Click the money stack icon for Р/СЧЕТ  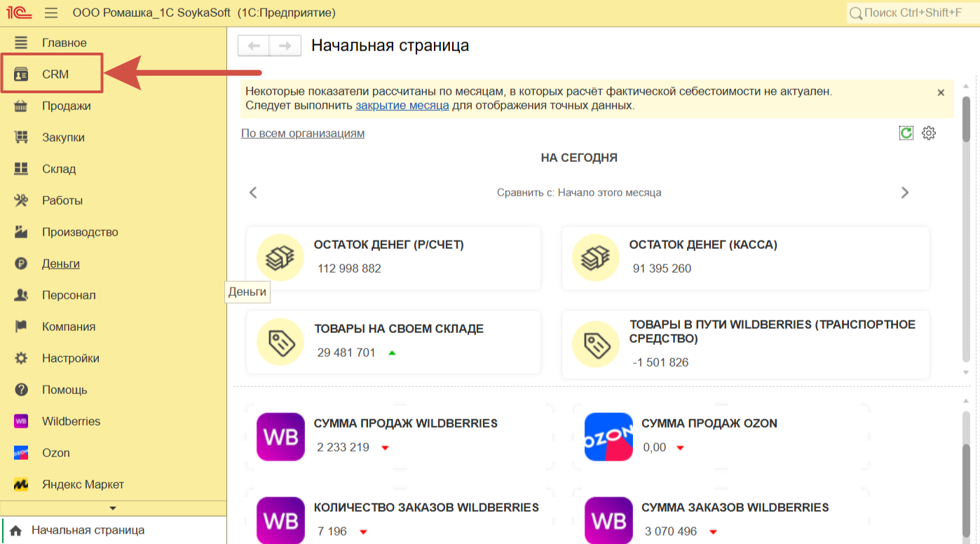point(280,258)
